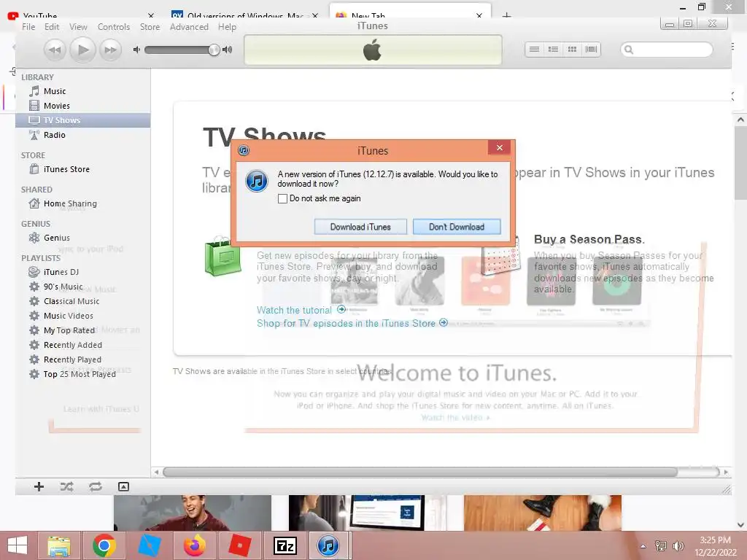747x560 pixels.
Task: Show the artwork viewer button
Action: click(x=123, y=486)
